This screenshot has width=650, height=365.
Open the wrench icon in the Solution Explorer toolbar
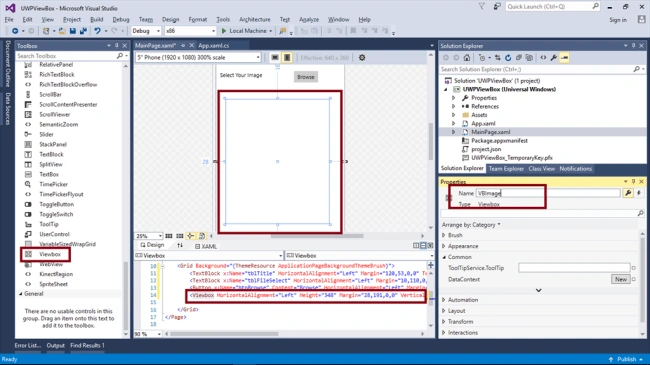point(554,58)
